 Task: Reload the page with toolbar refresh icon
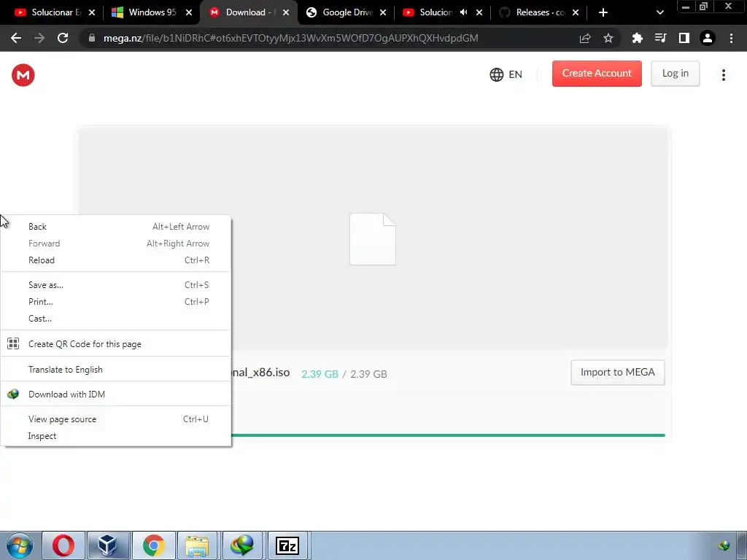pyautogui.click(x=63, y=38)
